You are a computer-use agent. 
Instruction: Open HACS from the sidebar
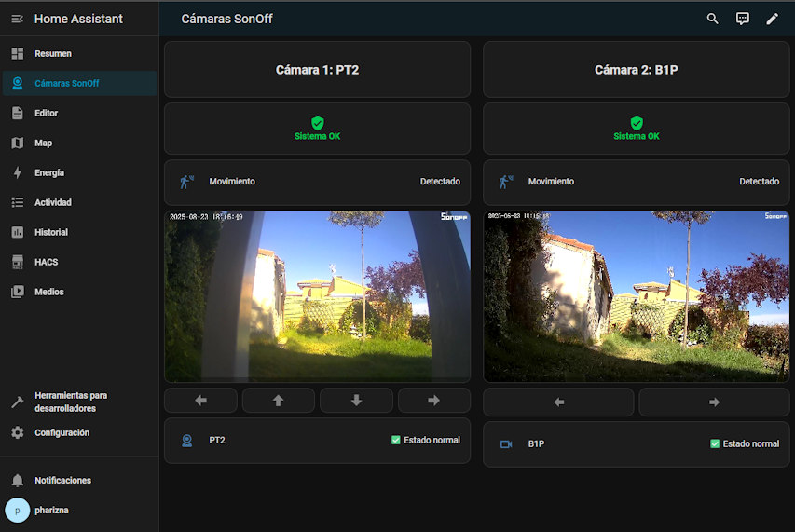[79, 262]
